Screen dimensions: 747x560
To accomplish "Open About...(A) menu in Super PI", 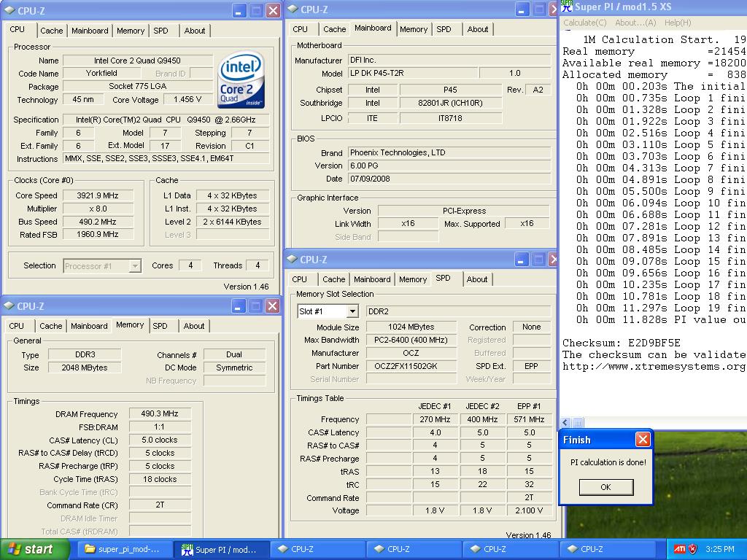I will click(635, 23).
